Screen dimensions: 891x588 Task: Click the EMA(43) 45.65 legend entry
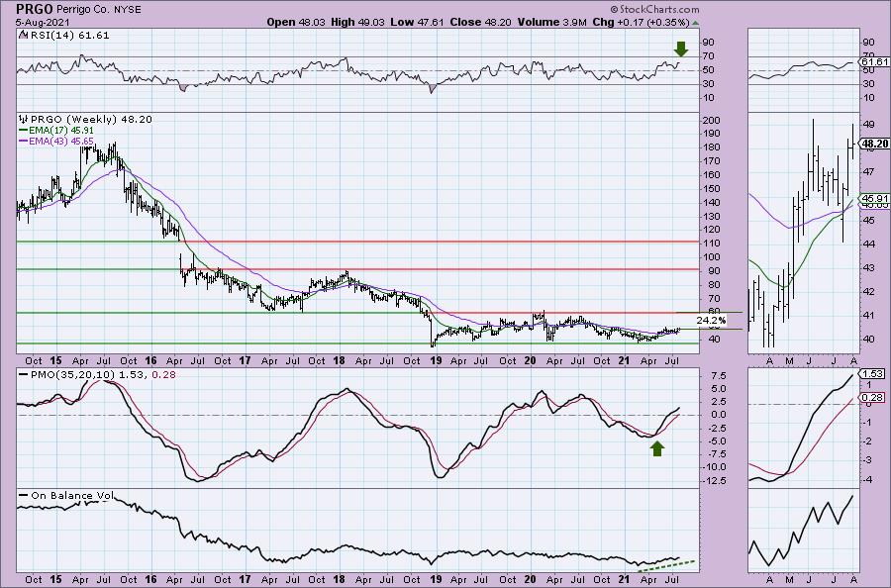(x=61, y=141)
